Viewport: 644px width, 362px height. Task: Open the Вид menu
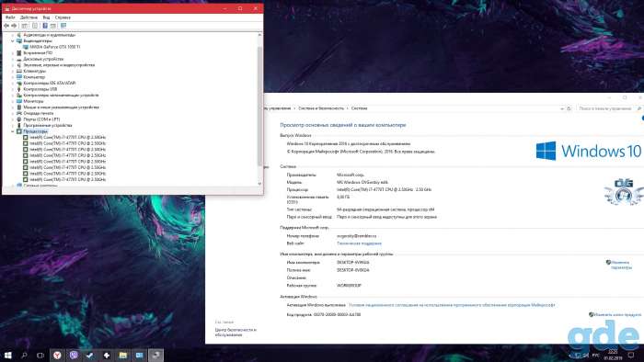click(x=46, y=17)
